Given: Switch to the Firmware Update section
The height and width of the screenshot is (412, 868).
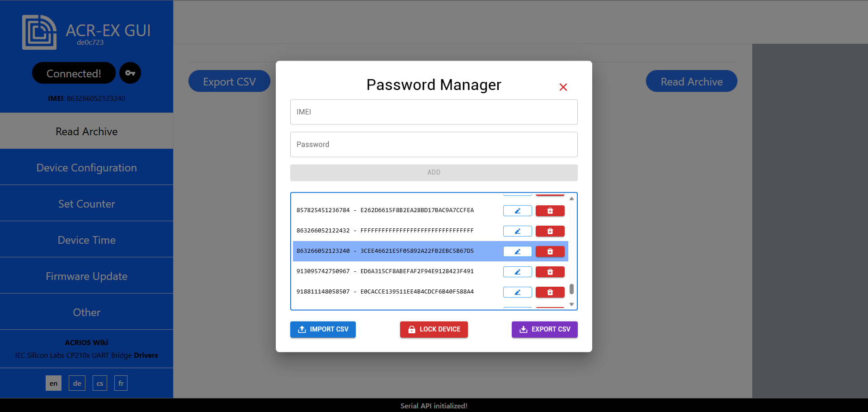Looking at the screenshot, I should tap(86, 276).
